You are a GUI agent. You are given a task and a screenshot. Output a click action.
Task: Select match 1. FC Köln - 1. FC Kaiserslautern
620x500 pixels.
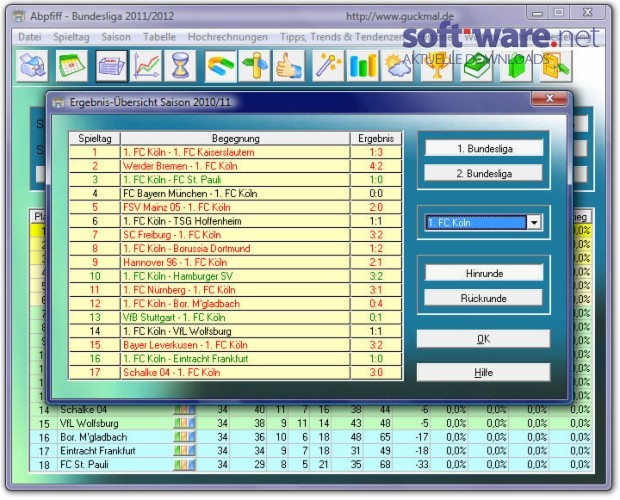tap(236, 152)
